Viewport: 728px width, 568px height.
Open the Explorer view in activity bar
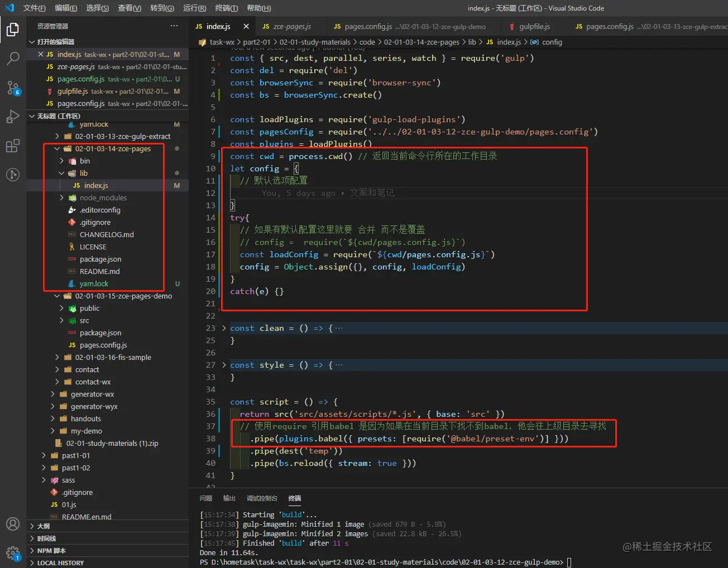(x=12, y=30)
